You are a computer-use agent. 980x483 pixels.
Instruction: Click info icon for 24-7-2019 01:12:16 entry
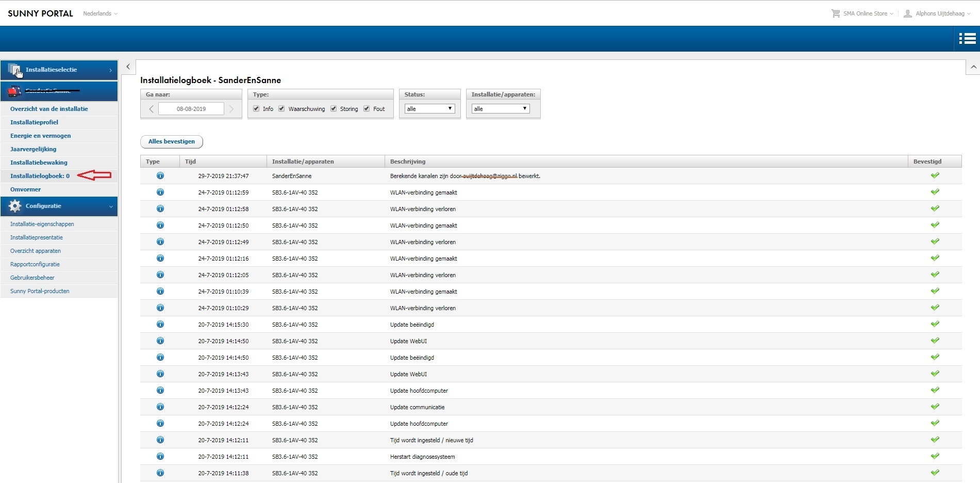[160, 259]
